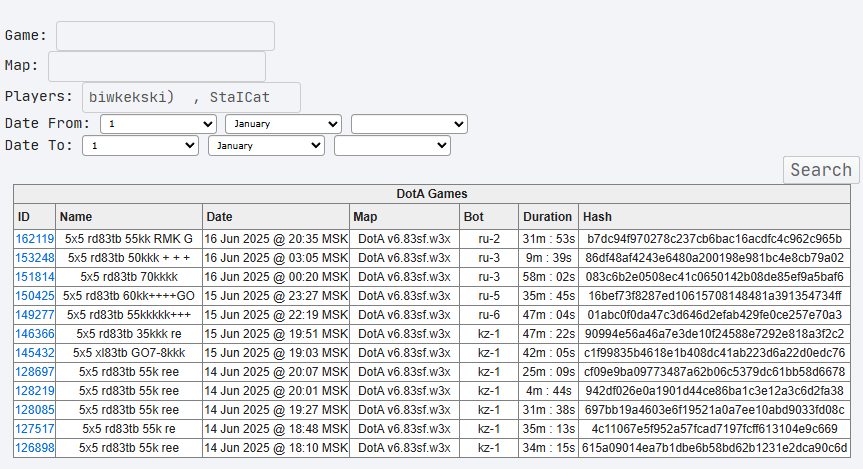Open the Date From day dropdown
863x469 pixels.
coord(158,124)
